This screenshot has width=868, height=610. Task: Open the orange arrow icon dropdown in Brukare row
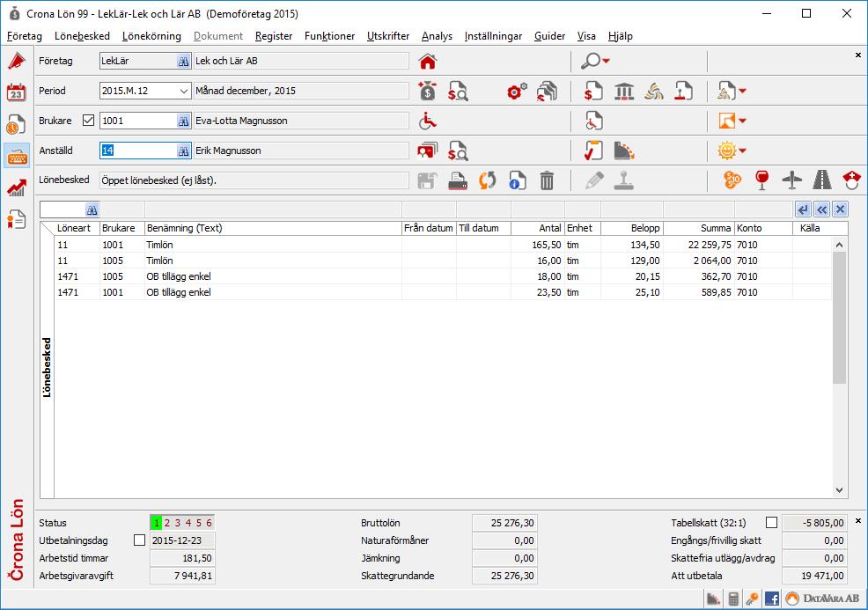tap(742, 121)
